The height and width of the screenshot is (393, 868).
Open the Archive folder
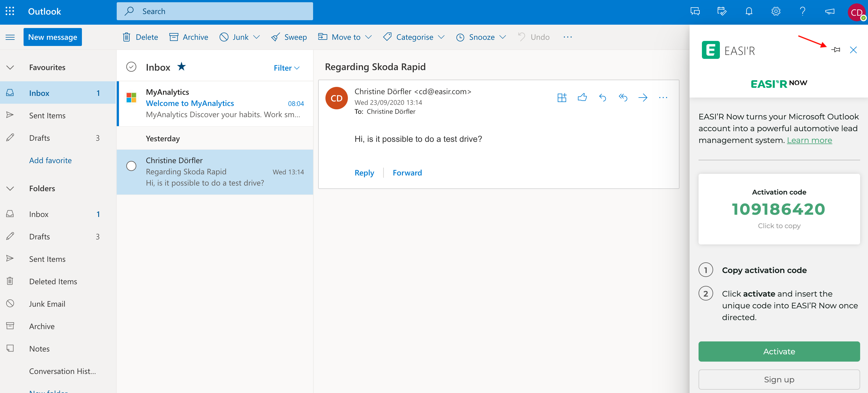point(58,326)
